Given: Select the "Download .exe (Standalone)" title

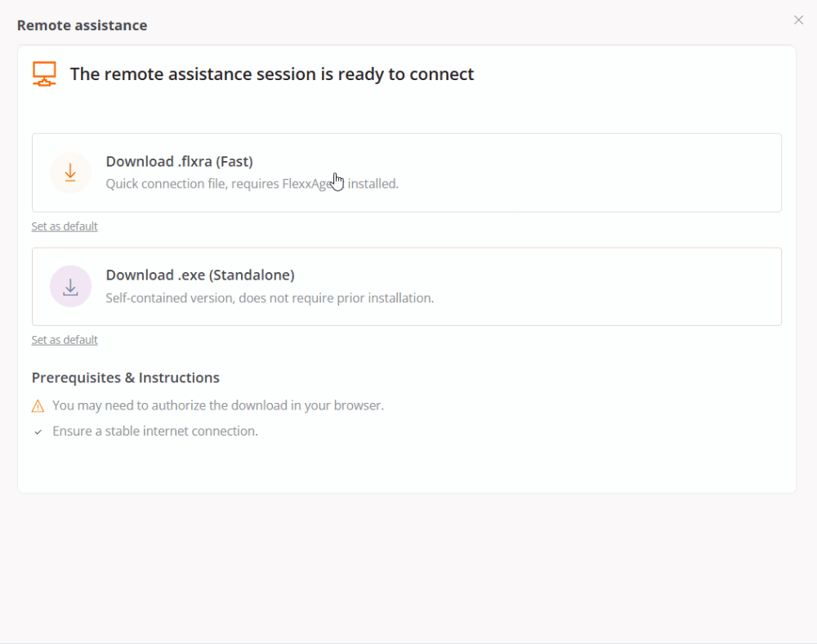Looking at the screenshot, I should tap(199, 275).
